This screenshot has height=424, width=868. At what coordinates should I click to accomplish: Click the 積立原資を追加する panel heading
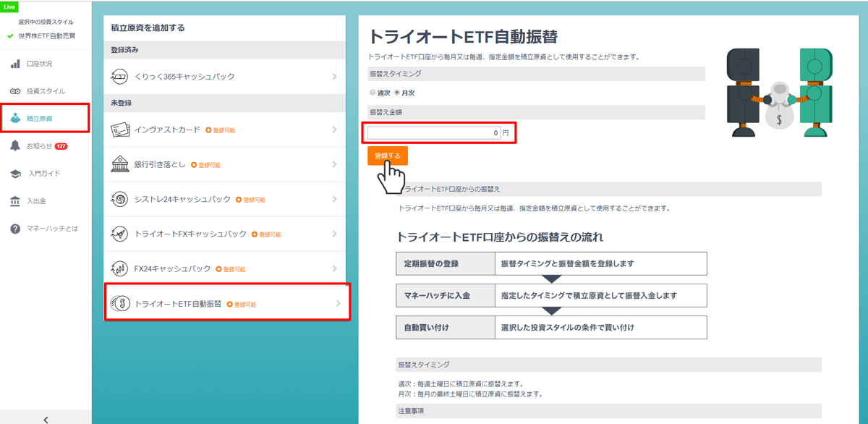pos(148,28)
